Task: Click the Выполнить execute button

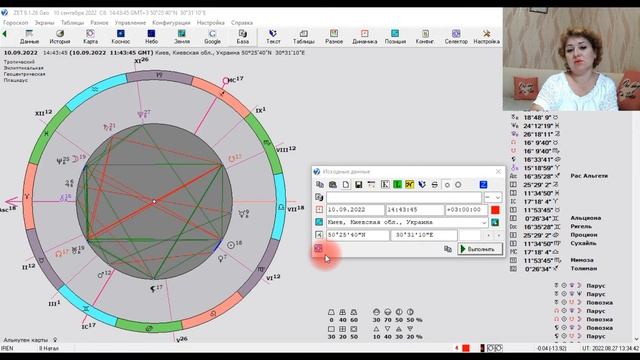Action: [480, 249]
